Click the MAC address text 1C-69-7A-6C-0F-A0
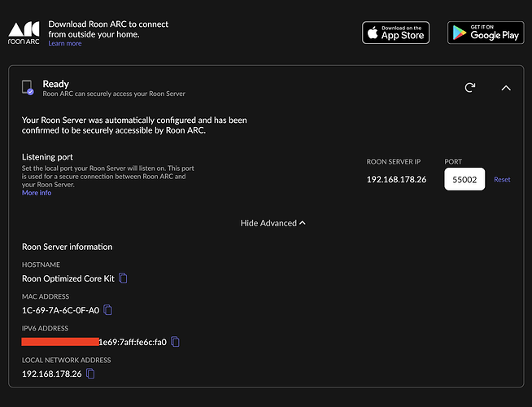The height and width of the screenshot is (407, 532). pos(60,310)
